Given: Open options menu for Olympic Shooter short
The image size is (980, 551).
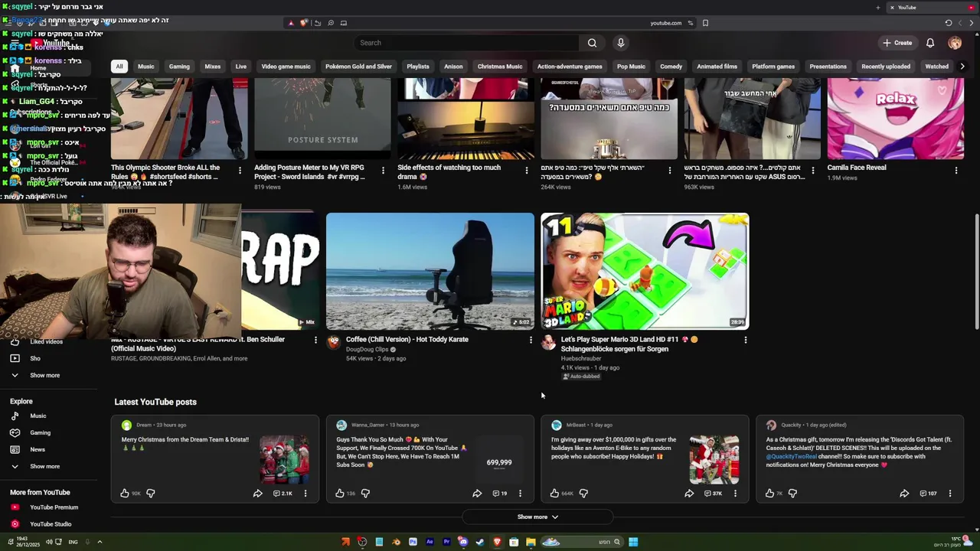Looking at the screenshot, I should 240,171.
